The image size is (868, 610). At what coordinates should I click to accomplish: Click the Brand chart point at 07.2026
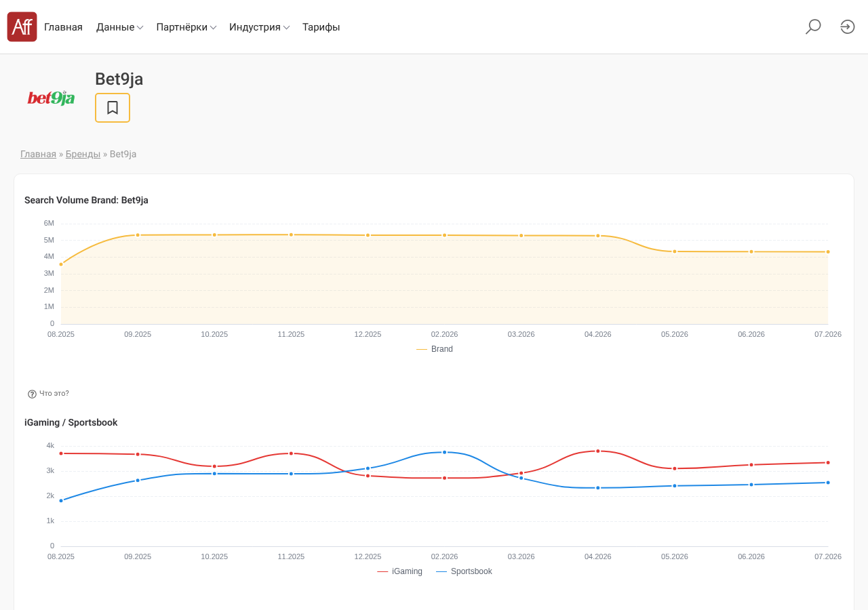click(828, 252)
